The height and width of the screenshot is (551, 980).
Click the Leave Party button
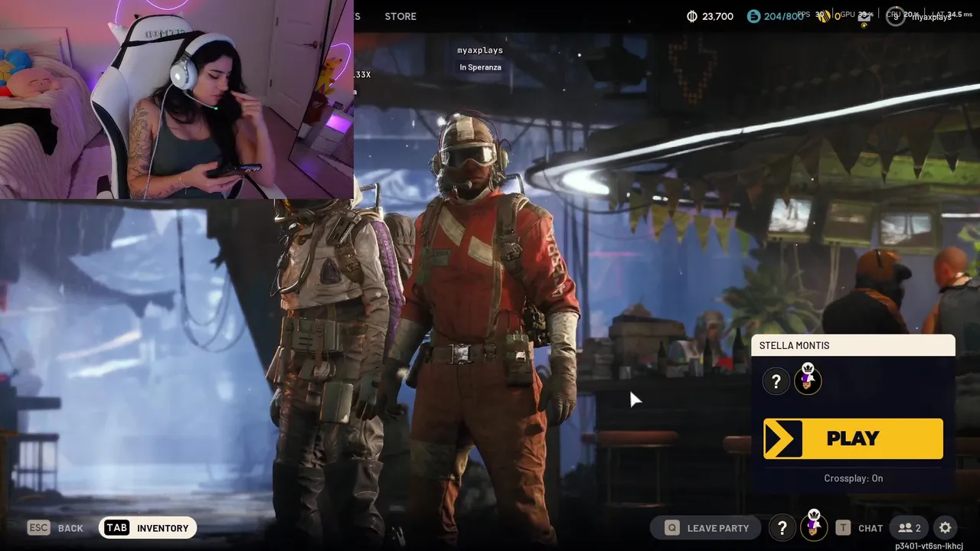point(705,528)
